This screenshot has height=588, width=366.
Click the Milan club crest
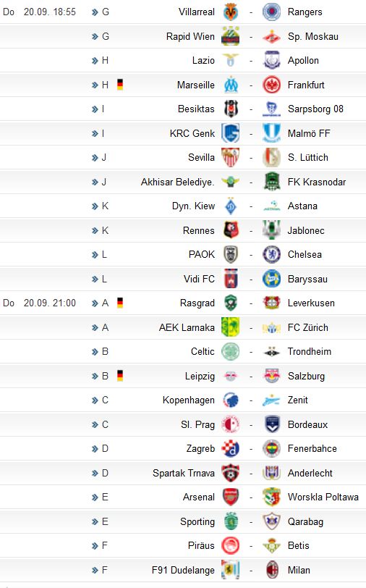[x=271, y=570]
